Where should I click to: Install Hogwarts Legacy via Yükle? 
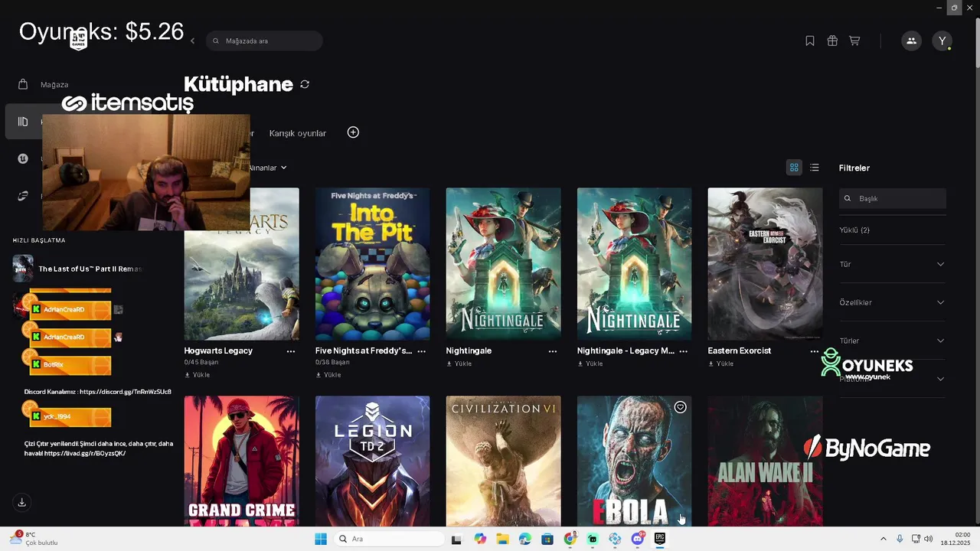pyautogui.click(x=198, y=375)
